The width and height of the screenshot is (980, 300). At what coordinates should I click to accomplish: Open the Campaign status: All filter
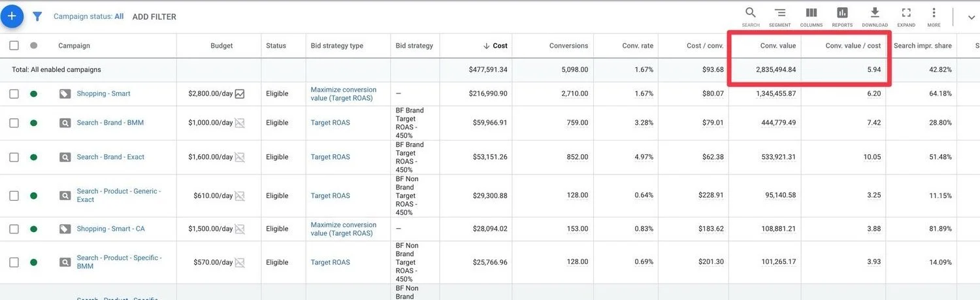[88, 16]
